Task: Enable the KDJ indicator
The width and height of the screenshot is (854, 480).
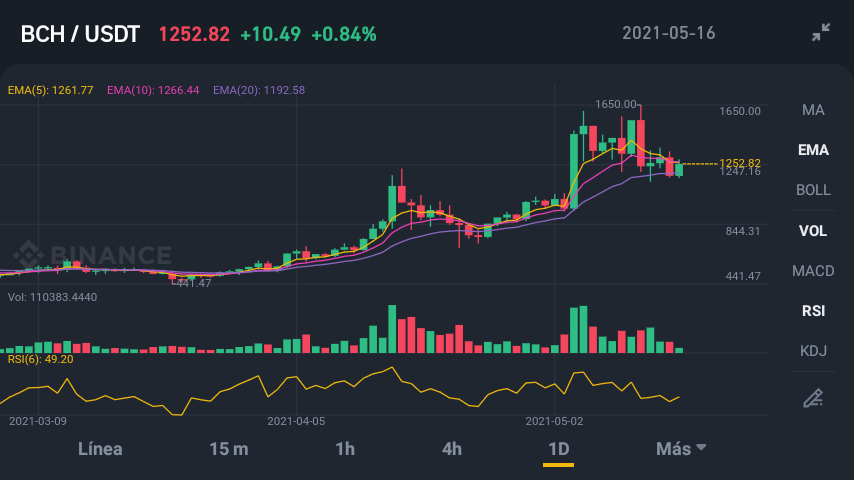Action: tap(813, 351)
